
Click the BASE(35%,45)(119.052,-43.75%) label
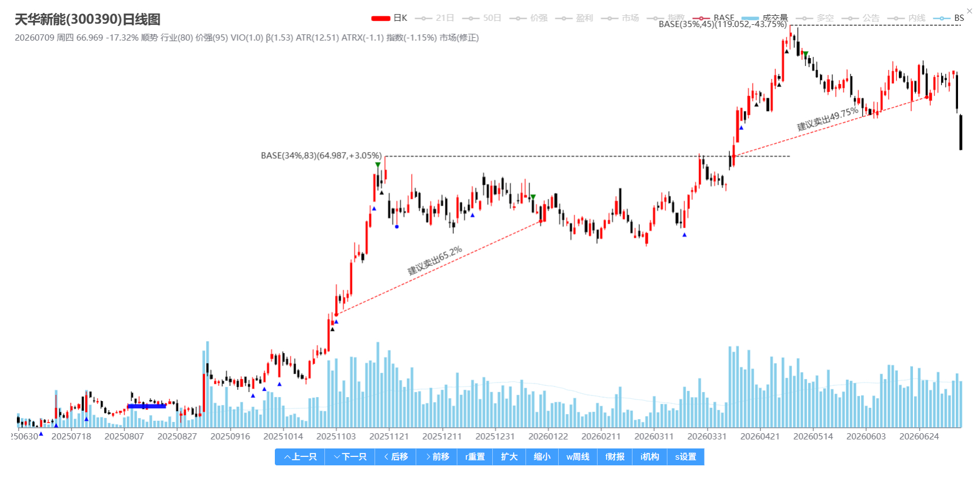coord(723,24)
